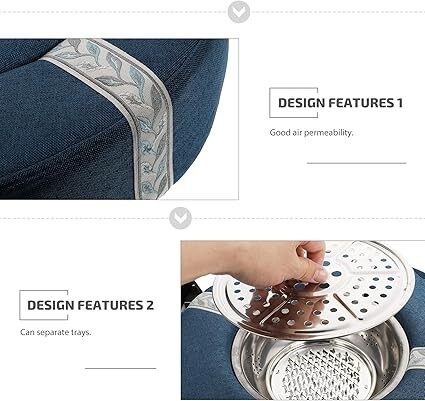
Task: Click the bracket box around first "DESIGN" word
Action: tap(293, 103)
